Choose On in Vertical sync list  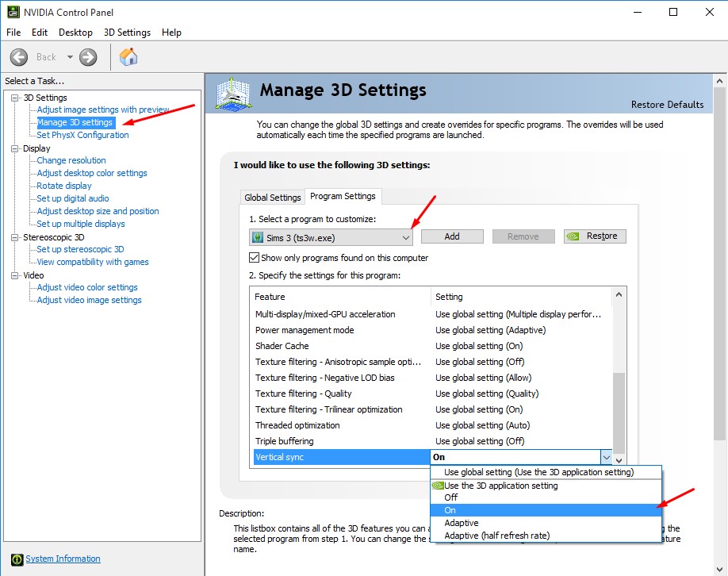click(546, 510)
